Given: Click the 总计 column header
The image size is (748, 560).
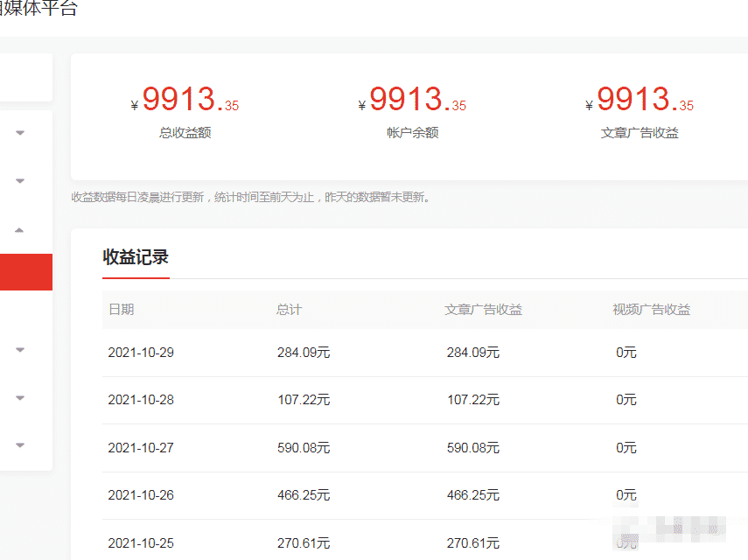Looking at the screenshot, I should [289, 310].
